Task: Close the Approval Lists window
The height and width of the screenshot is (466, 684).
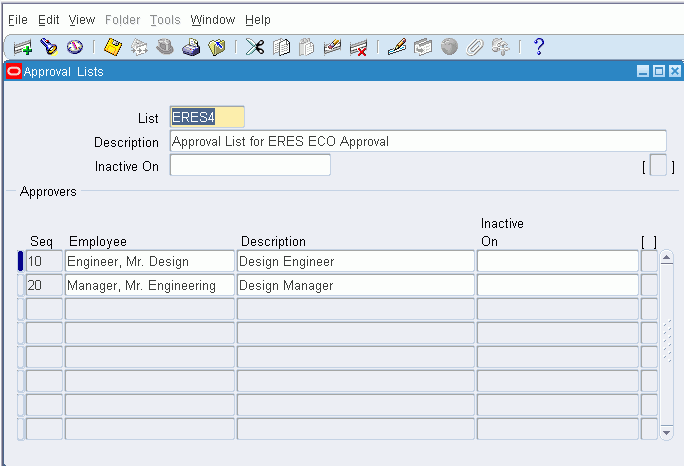Action: 674,71
